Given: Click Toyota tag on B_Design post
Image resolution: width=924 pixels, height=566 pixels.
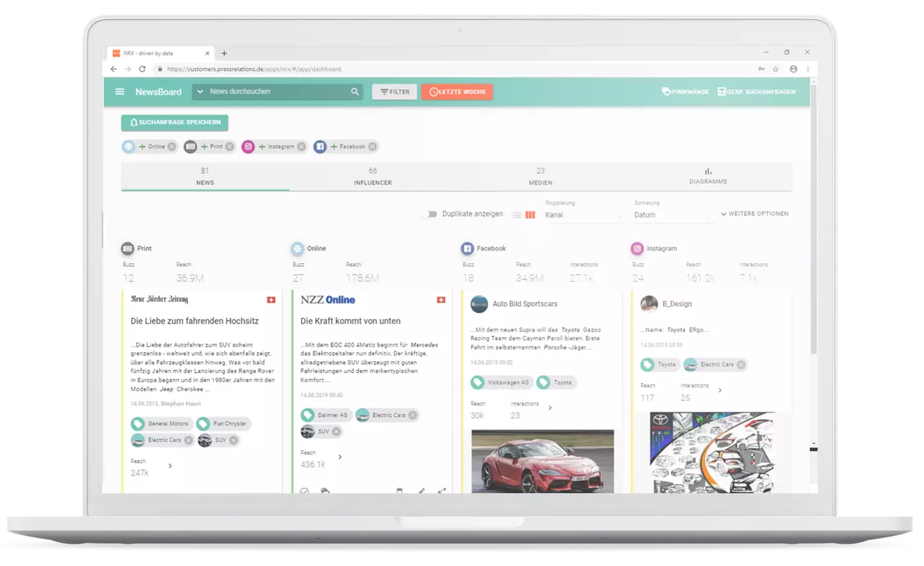Looking at the screenshot, I should pos(660,365).
